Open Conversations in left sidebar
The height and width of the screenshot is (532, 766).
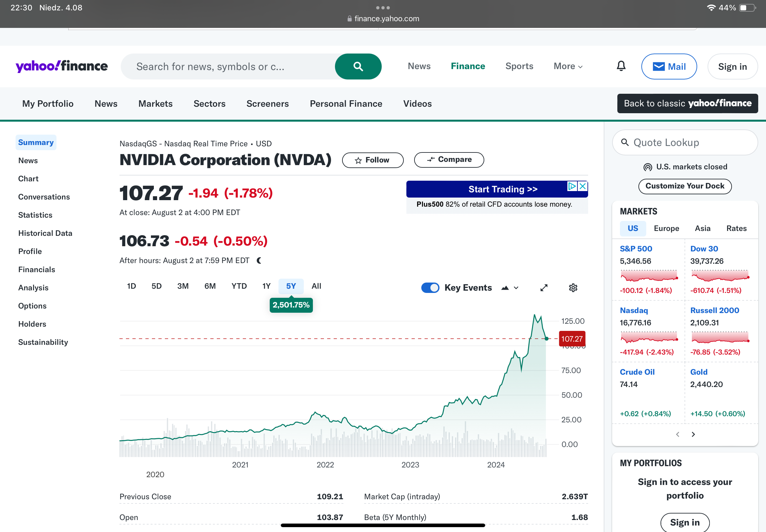point(44,197)
